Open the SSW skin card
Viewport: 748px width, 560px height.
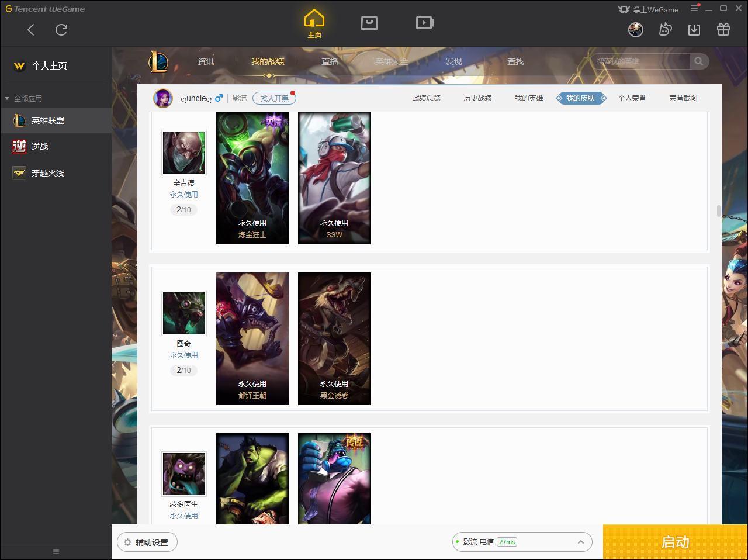click(334, 178)
